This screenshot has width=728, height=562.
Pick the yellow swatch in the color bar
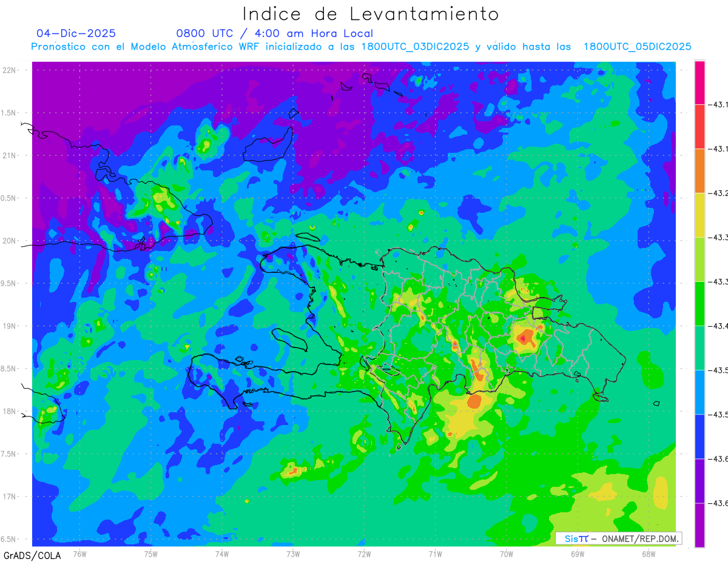699,215
